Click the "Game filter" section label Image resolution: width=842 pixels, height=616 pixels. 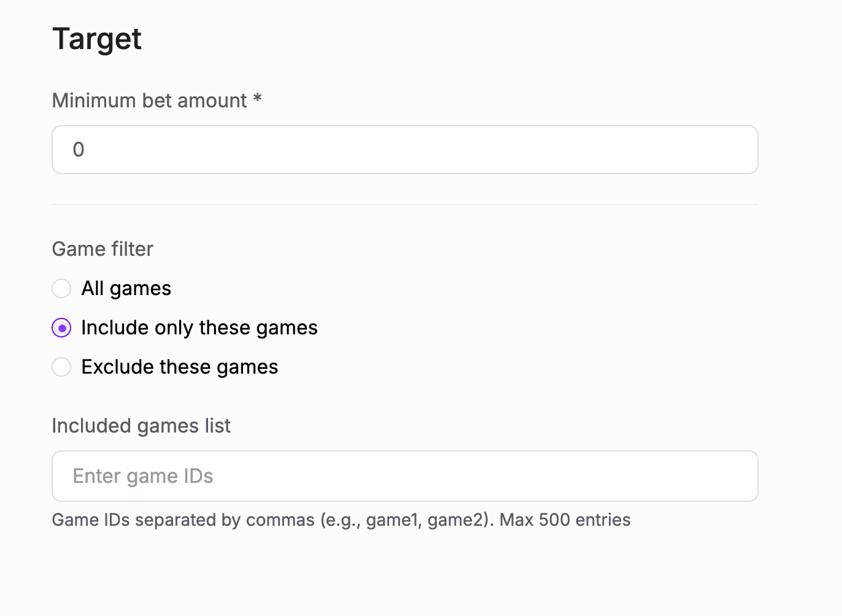[x=102, y=249]
